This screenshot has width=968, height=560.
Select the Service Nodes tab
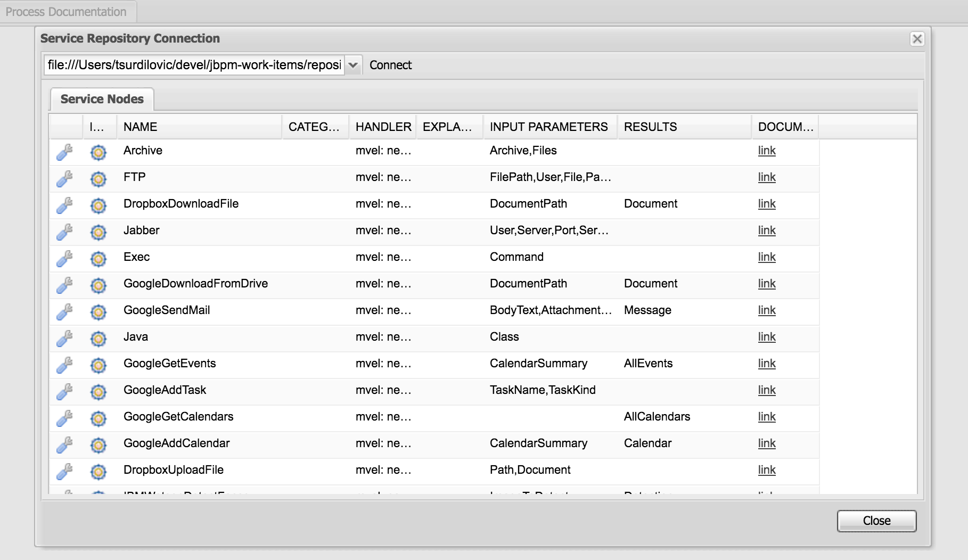click(x=102, y=99)
